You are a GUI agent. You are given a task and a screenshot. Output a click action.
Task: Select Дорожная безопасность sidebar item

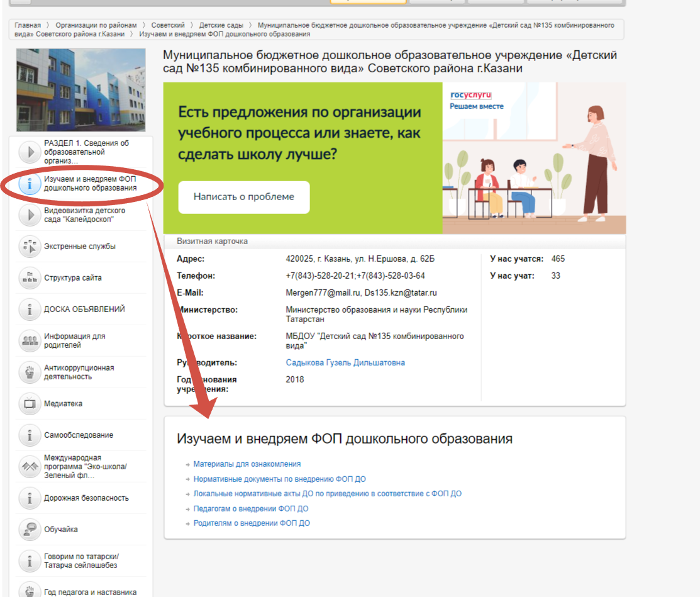pyautogui.click(x=86, y=498)
